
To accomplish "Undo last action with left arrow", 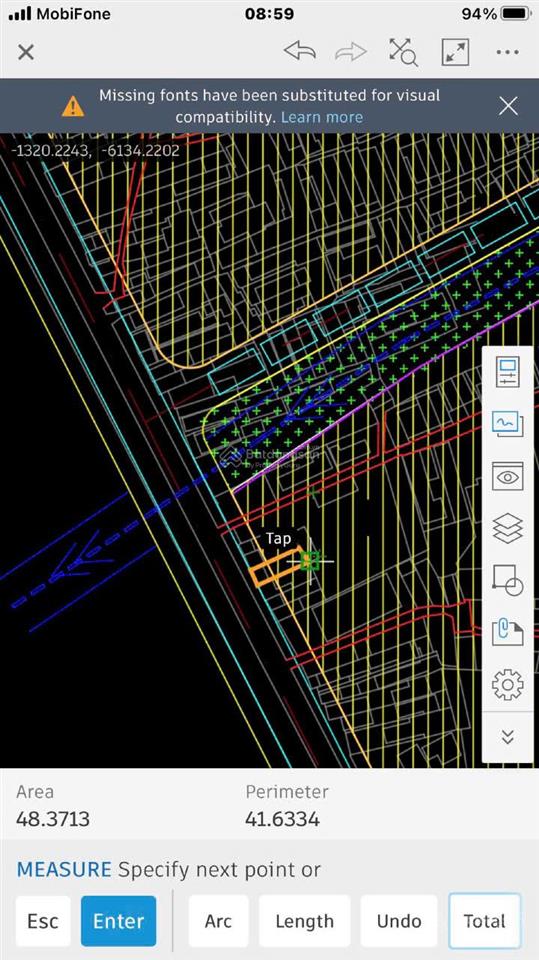I will click(300, 52).
